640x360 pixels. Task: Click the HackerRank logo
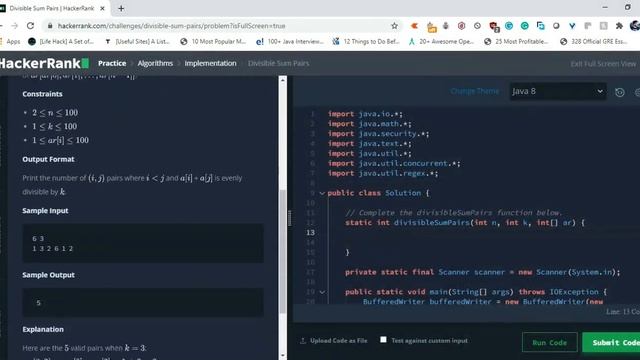(44, 63)
